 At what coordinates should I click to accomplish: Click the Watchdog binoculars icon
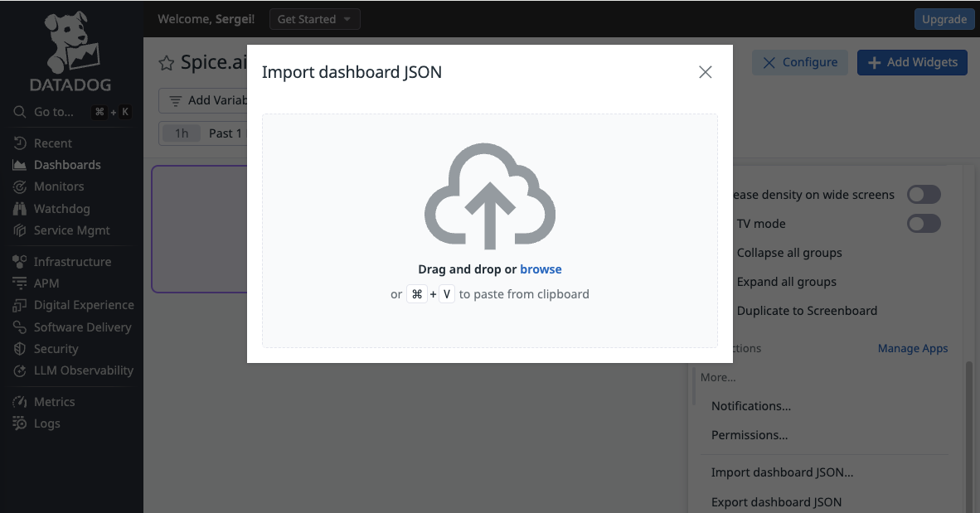click(20, 209)
